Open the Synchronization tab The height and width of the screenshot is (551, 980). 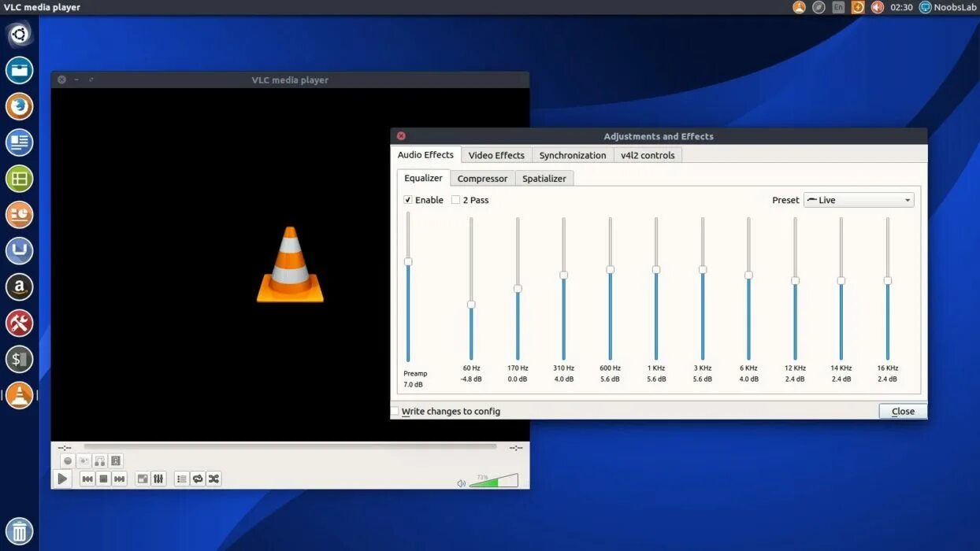tap(573, 155)
